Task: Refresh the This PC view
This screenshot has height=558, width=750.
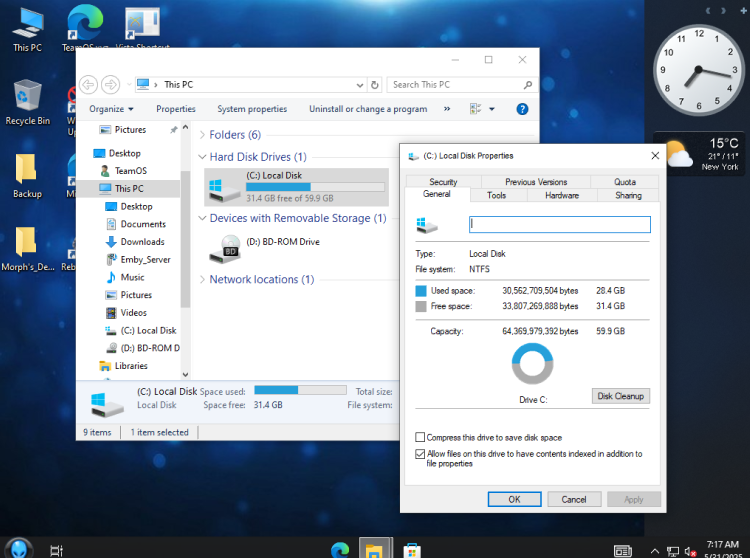Action: point(375,85)
